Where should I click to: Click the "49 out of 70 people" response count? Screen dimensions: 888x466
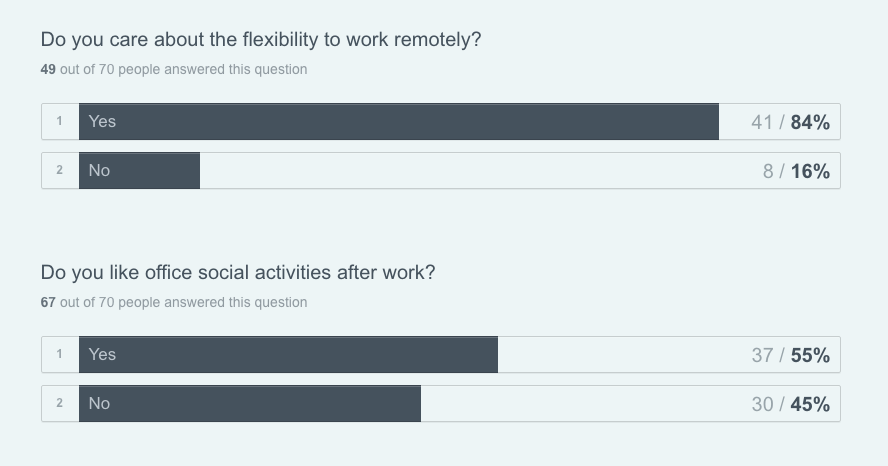pos(174,70)
